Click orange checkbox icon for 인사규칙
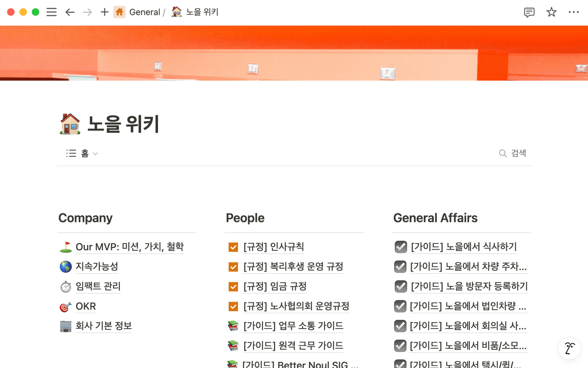588x368 pixels. [233, 247]
